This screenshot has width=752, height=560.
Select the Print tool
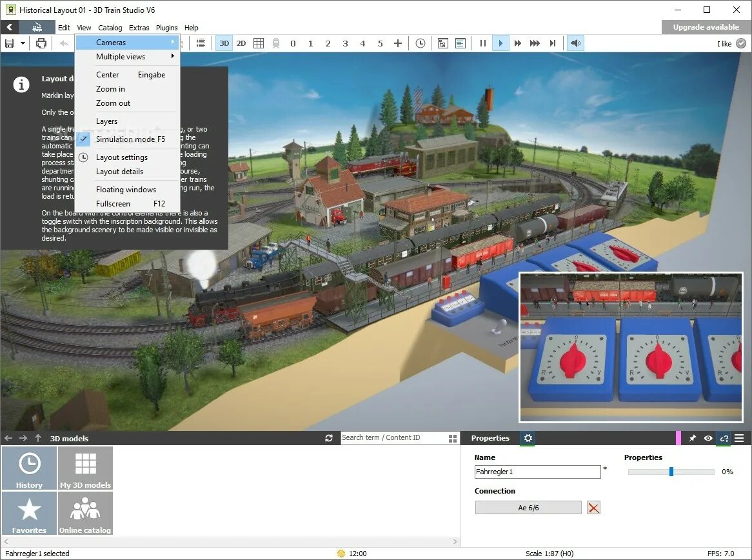click(41, 43)
